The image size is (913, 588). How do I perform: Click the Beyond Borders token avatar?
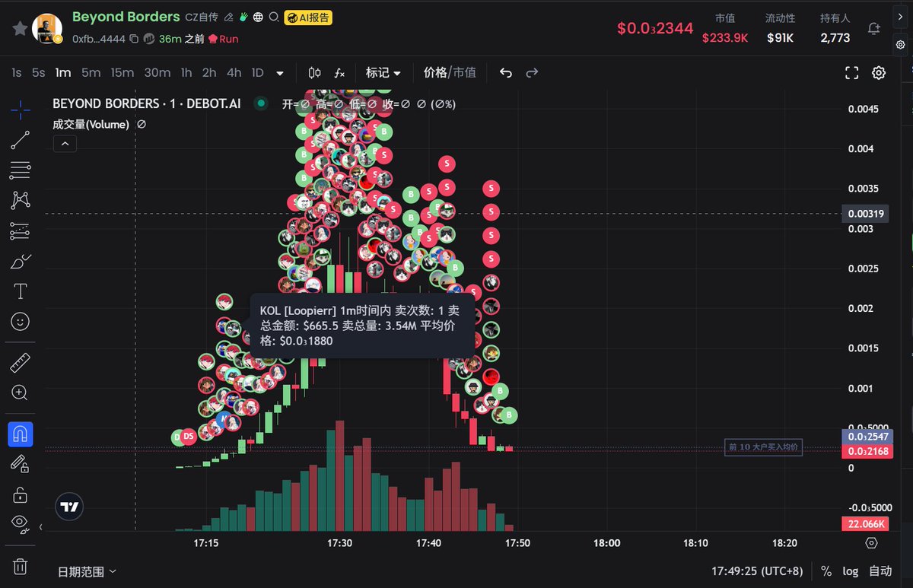click(47, 28)
